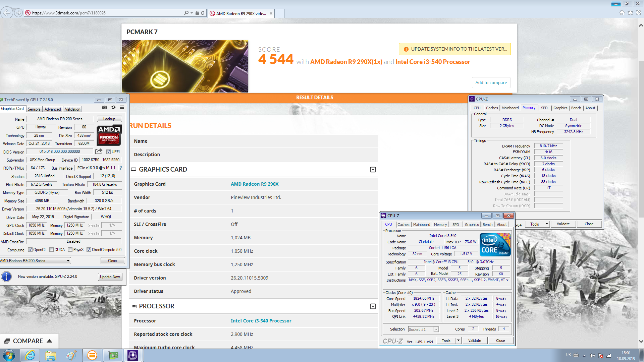Click the Intel Core i3 logo
Image resolution: width=644 pixels, height=362 pixels.
coord(495,245)
